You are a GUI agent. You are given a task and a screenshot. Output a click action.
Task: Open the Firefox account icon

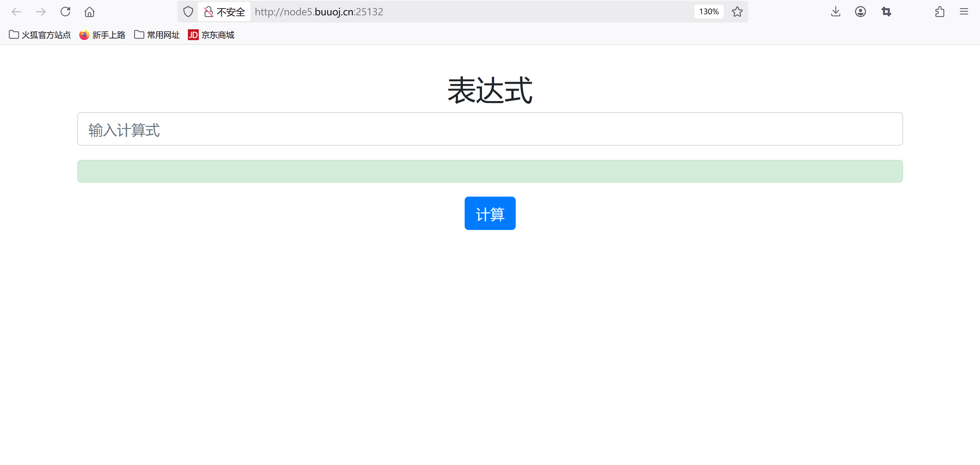coord(860,12)
